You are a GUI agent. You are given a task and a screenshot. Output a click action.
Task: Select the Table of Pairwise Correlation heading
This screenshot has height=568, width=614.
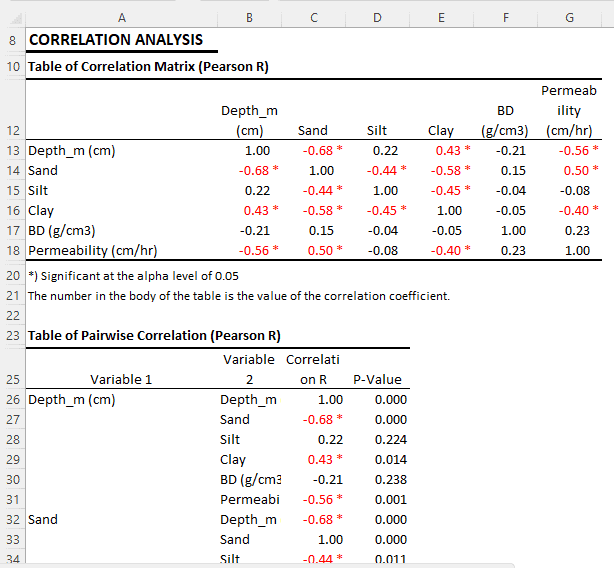[x=153, y=335]
